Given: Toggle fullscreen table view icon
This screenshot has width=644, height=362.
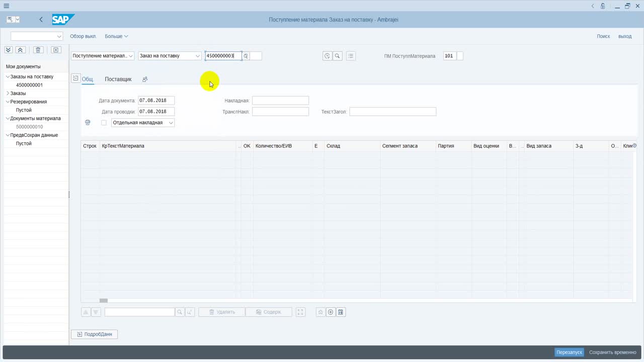Looking at the screenshot, I should coord(300,312).
